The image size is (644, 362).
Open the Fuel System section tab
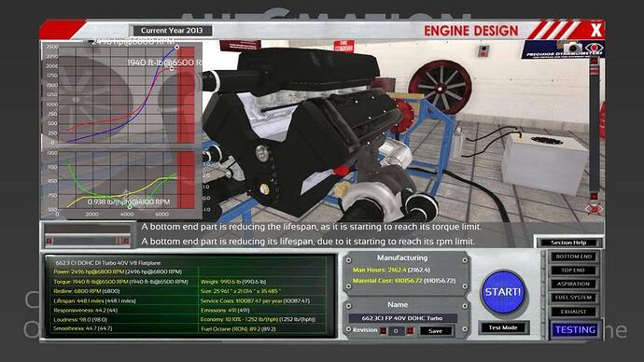(x=573, y=297)
